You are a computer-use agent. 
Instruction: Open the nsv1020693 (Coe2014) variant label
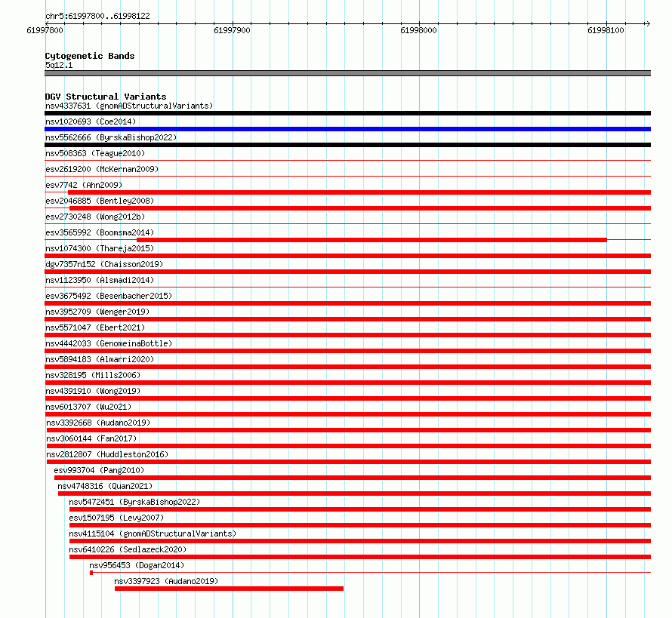91,121
